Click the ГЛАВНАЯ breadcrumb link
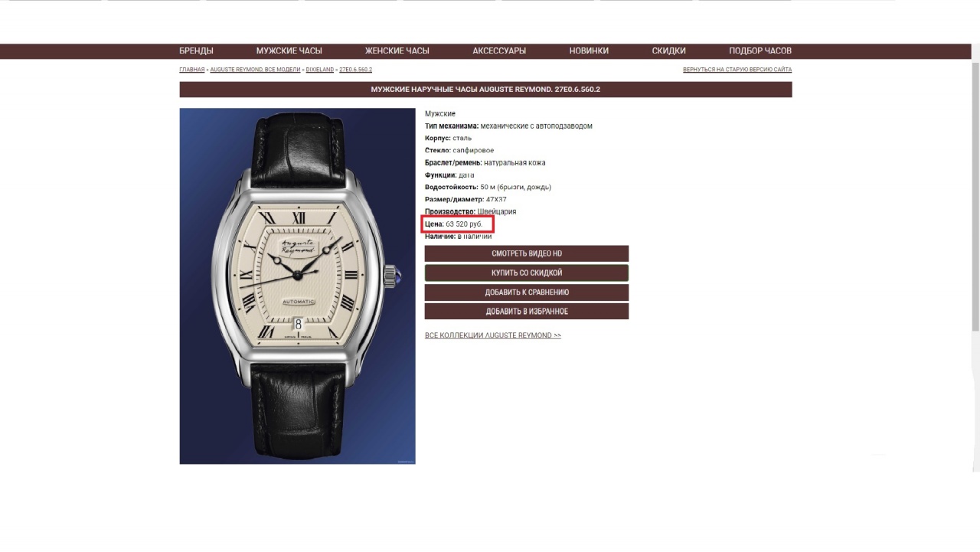This screenshot has width=980, height=552. pyautogui.click(x=192, y=70)
